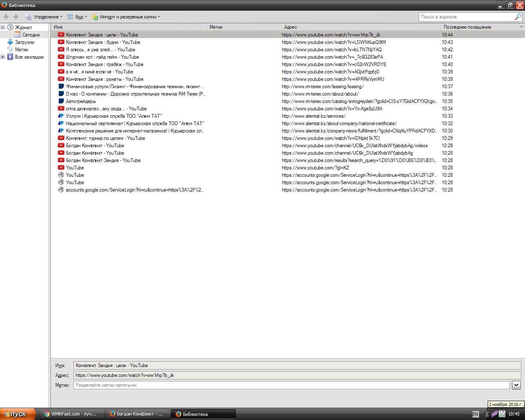
Task: Select row Конфликт Зандия : грабёж - YouTube
Action: pyautogui.click(x=288, y=64)
